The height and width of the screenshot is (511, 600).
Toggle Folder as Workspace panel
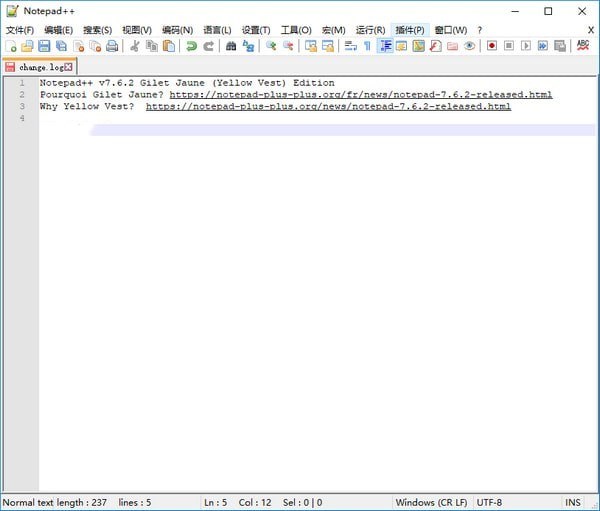click(453, 46)
